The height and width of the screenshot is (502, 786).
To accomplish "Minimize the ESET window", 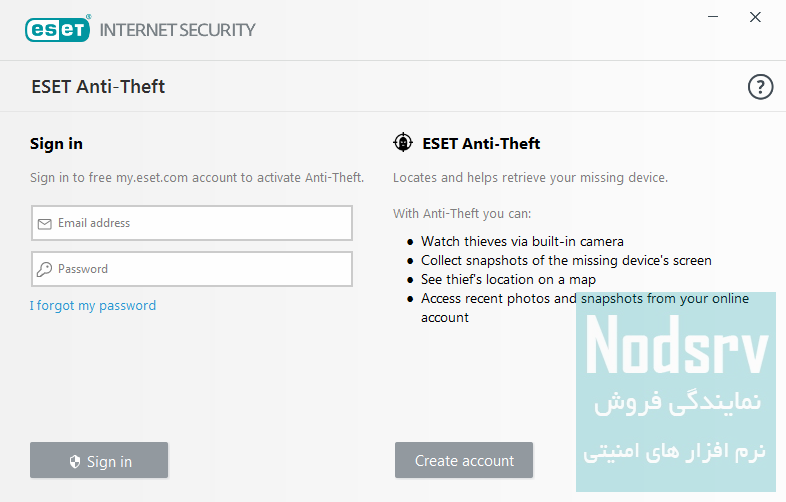I will [712, 17].
